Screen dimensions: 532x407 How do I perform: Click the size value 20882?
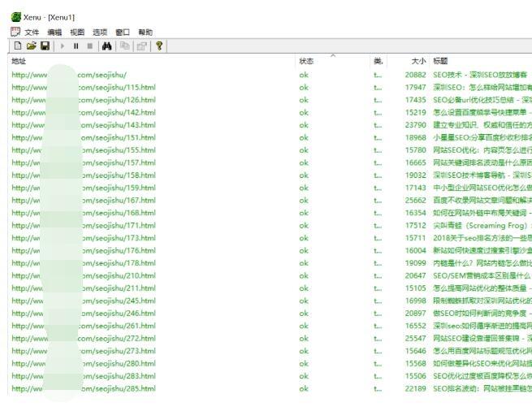(x=415, y=75)
